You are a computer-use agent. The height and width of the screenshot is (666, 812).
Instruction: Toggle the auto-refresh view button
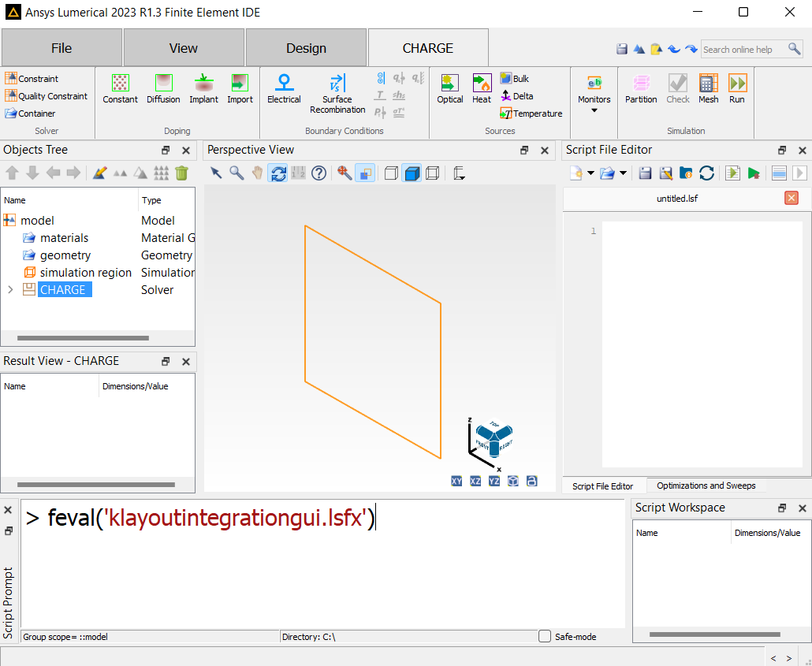(x=278, y=173)
